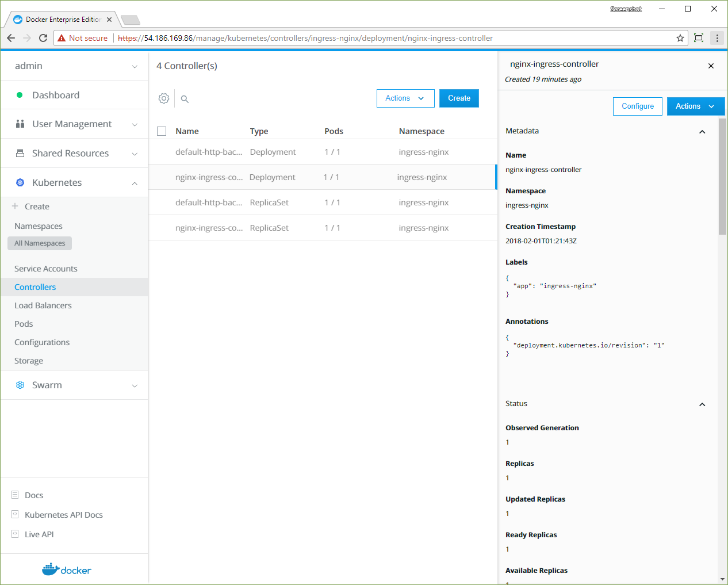Viewport: 728px width, 585px height.
Task: Tick the select-all checkbox in table header
Action: click(x=162, y=131)
